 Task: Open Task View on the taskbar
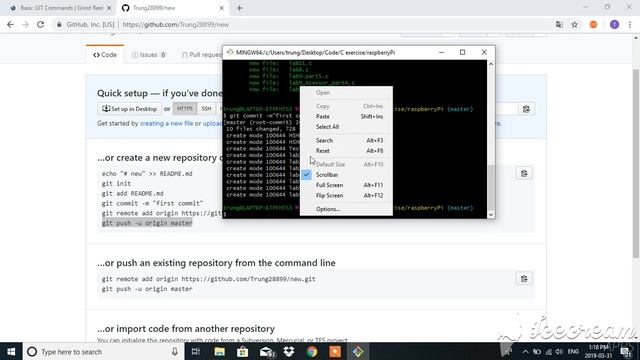pyautogui.click(x=196, y=351)
